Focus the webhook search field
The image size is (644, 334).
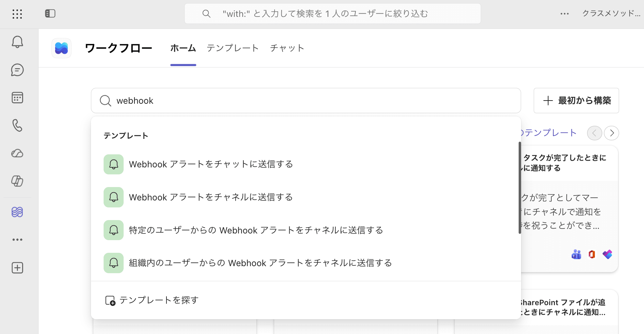tap(306, 101)
